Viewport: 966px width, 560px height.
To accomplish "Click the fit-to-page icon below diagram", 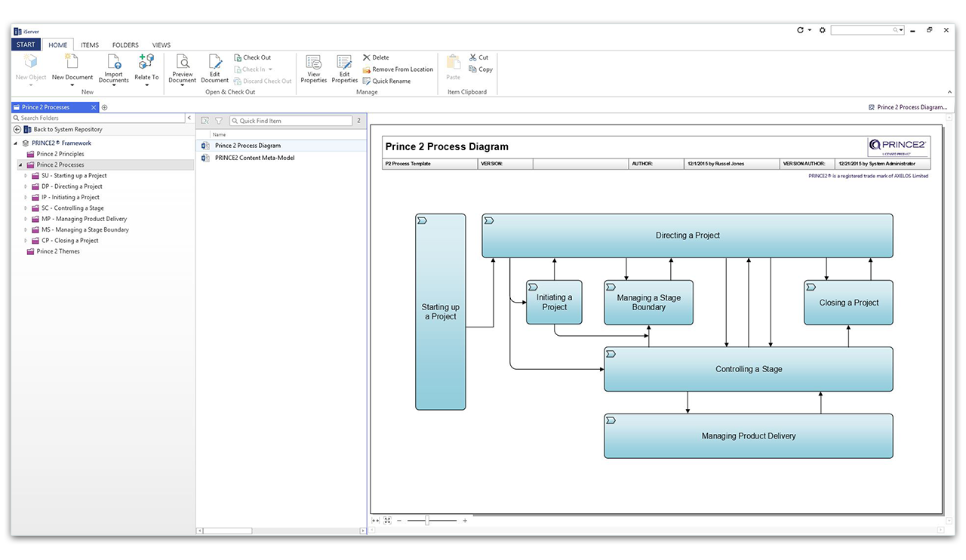I will pyautogui.click(x=387, y=520).
